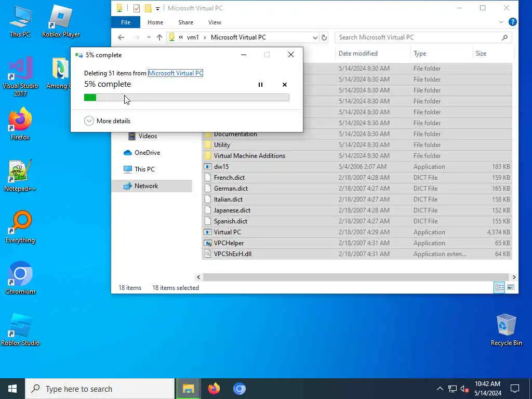Launch Roblox Player desktop shortcut
The image size is (532, 399).
(61, 21)
